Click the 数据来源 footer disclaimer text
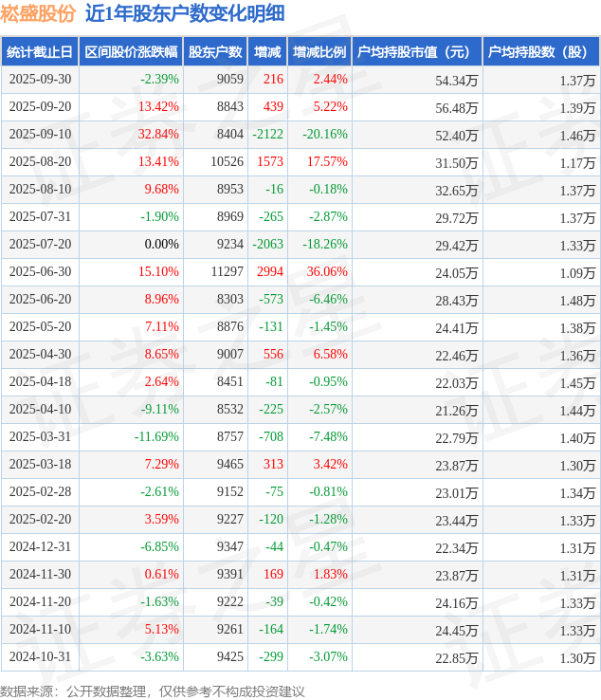Screen dimensions: 601x700 point(153,691)
